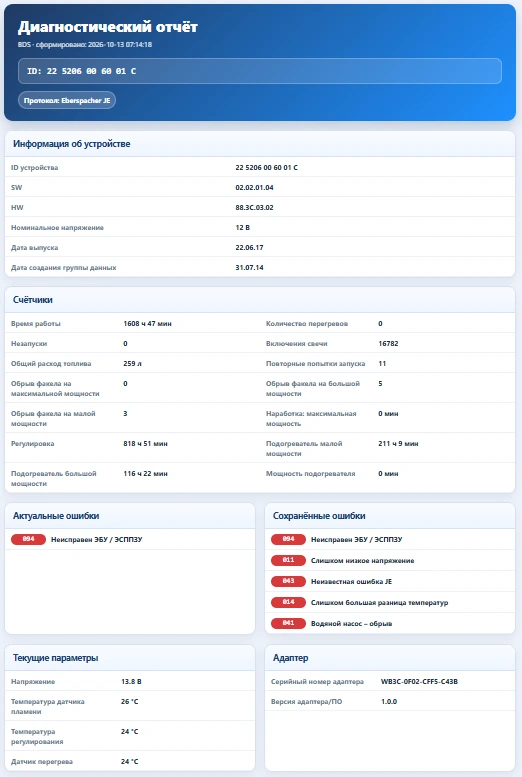Click the Версия адаптера/ПО label
The image size is (522, 777).
pyautogui.click(x=306, y=702)
